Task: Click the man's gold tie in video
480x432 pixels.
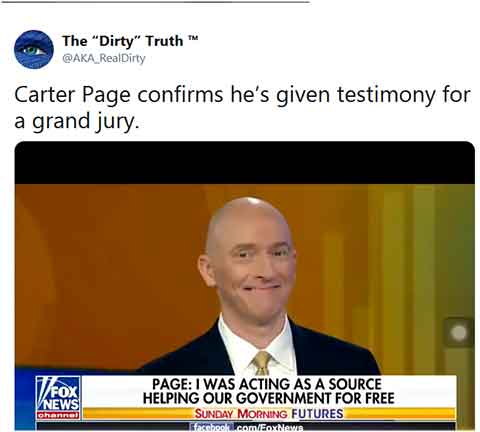Action: [262, 363]
